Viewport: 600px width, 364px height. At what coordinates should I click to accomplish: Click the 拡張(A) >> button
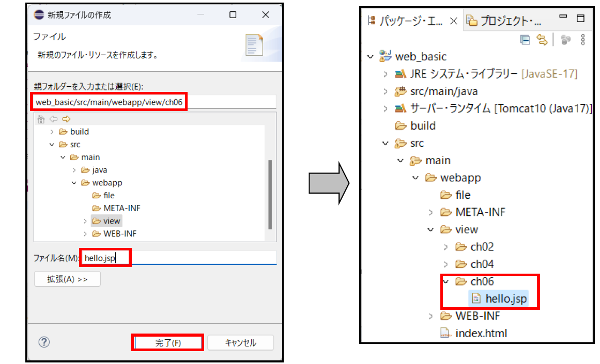coord(67,279)
